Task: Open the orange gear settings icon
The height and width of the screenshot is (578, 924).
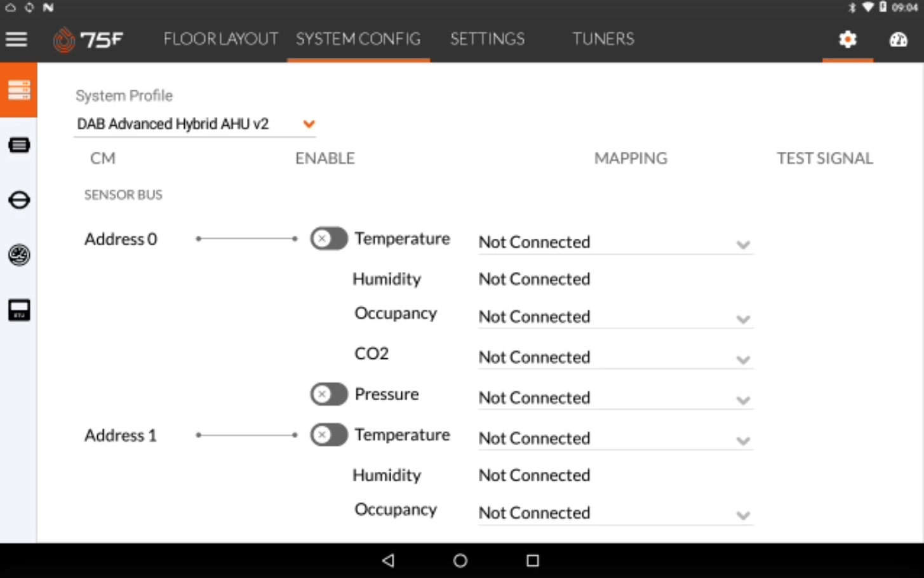Action: pos(848,39)
